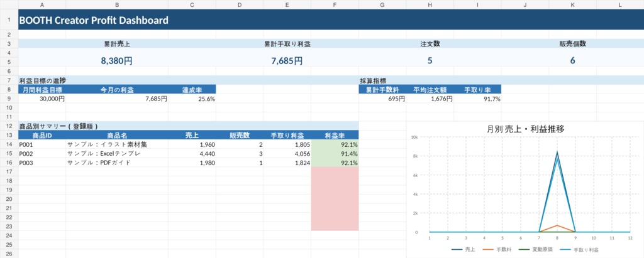Click the 1,676円 average order cell
The width and height of the screenshot is (644, 258).
[430, 99]
